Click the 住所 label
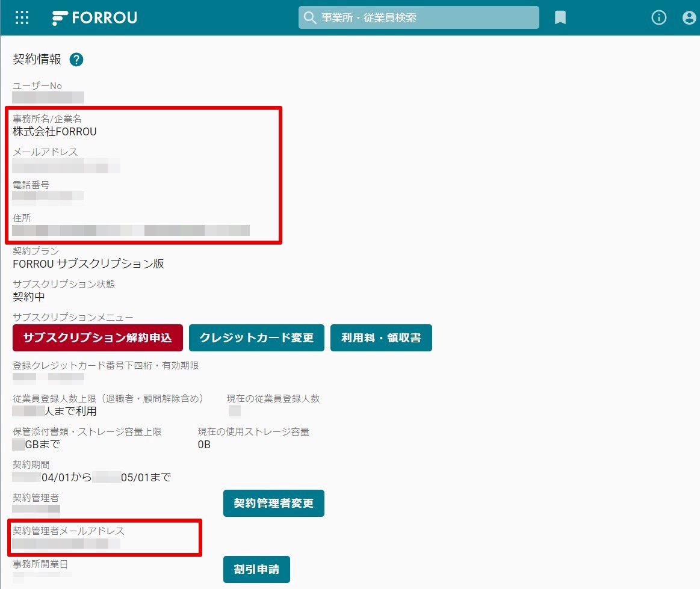This screenshot has width=700, height=589. coord(22,218)
